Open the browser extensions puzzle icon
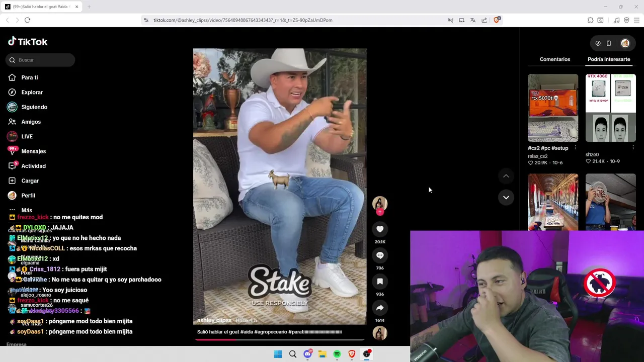Screen dimensions: 644x362 590,20
